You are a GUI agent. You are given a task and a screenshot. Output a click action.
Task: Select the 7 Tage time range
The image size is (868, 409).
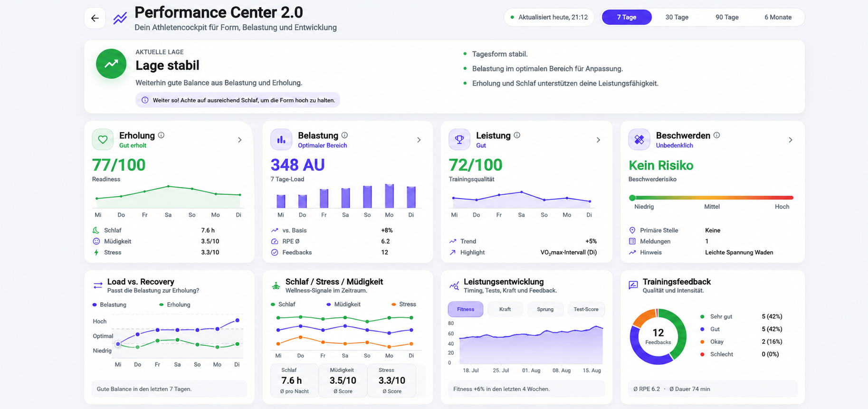point(627,18)
